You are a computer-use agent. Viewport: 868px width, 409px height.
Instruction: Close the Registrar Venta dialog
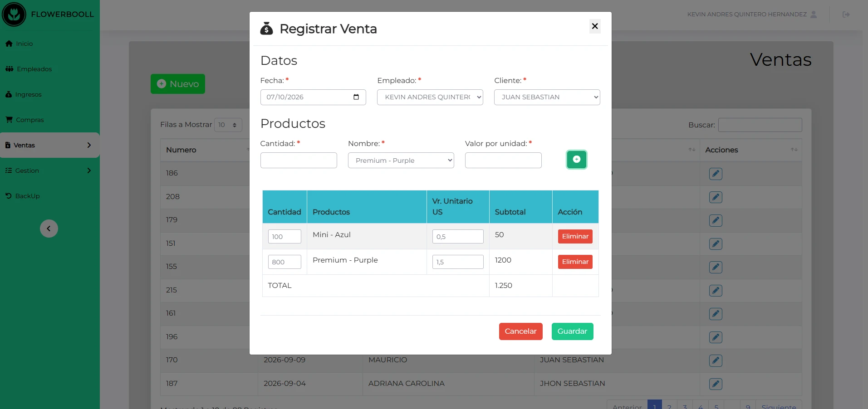595,26
